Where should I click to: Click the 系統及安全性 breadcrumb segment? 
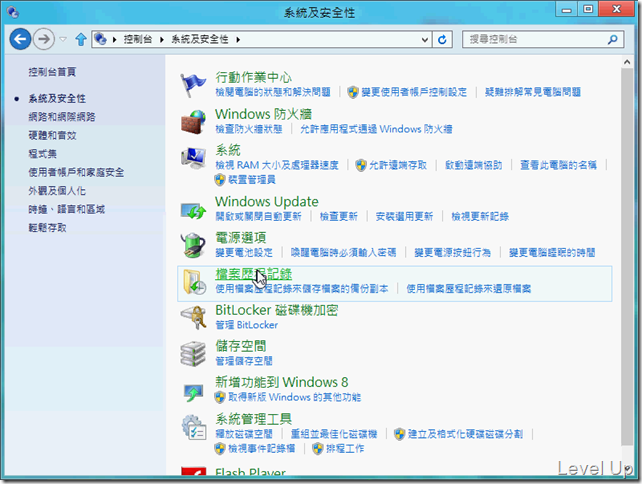pos(200,39)
